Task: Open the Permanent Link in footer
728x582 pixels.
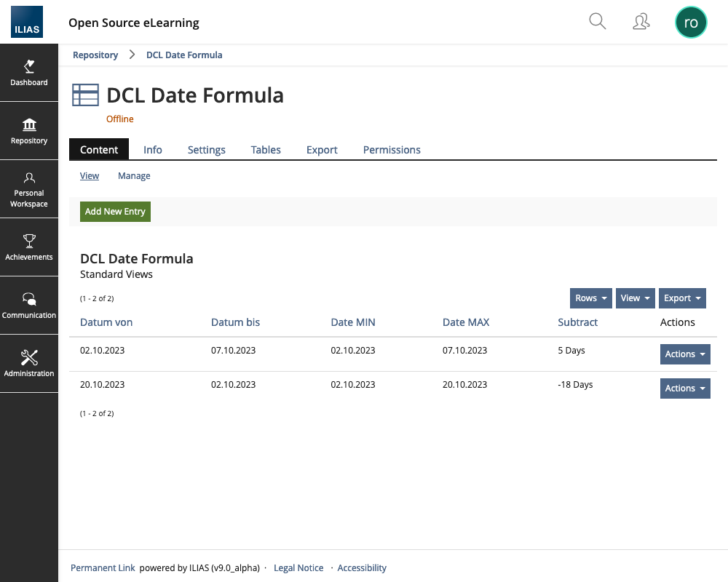Action: (x=103, y=568)
